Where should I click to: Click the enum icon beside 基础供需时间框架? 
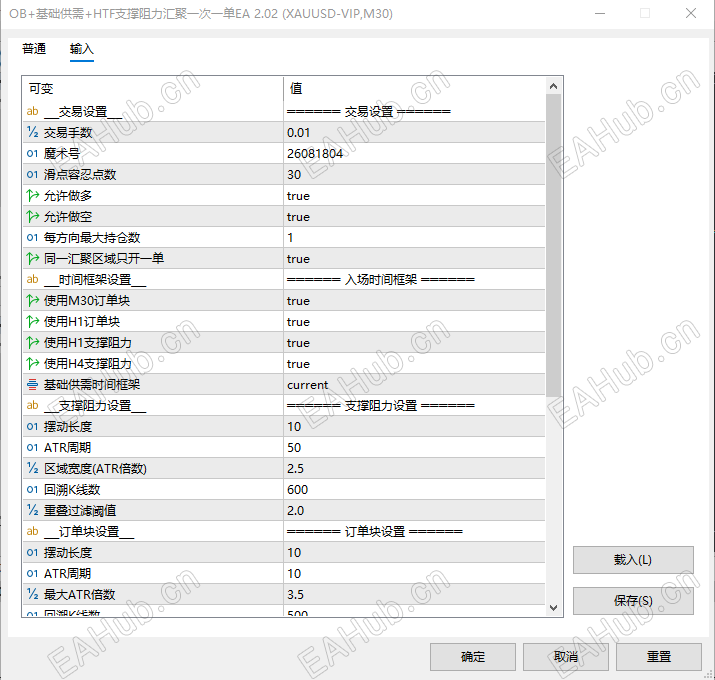pos(32,384)
